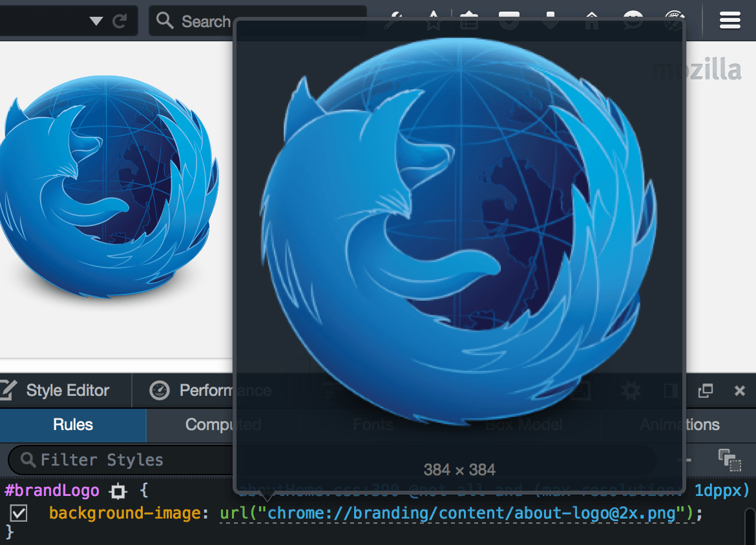Disable the background-image declaration checkbox

[19, 513]
